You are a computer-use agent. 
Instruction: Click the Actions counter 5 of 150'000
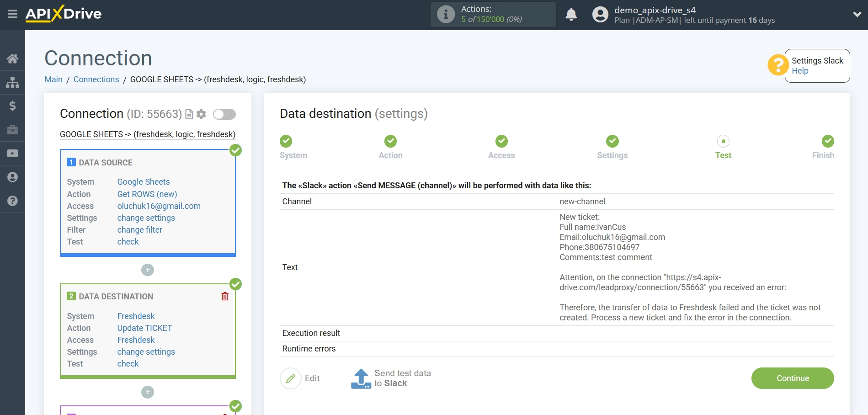click(x=491, y=19)
